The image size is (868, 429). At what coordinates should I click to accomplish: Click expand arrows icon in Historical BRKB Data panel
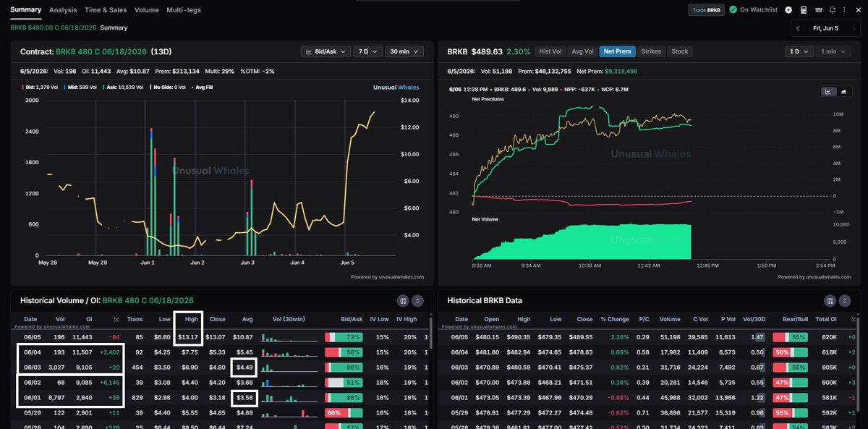click(845, 300)
